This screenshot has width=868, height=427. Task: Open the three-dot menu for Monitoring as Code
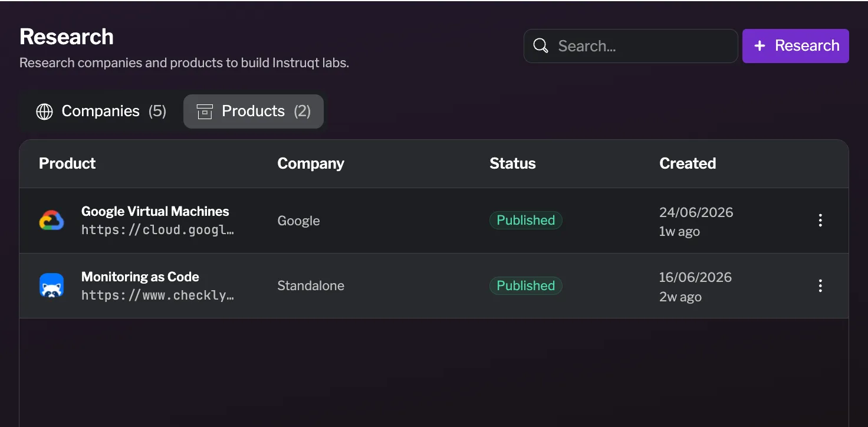point(820,286)
